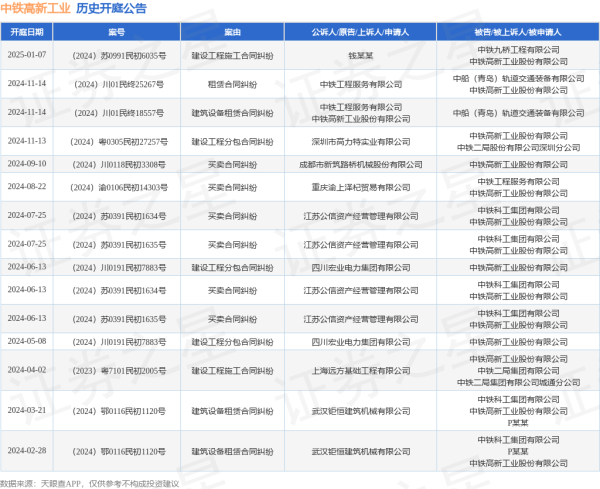Image resolution: width=600 pixels, height=489 pixels.
Task: Select date cell 2024-02-28
Action: [27, 451]
